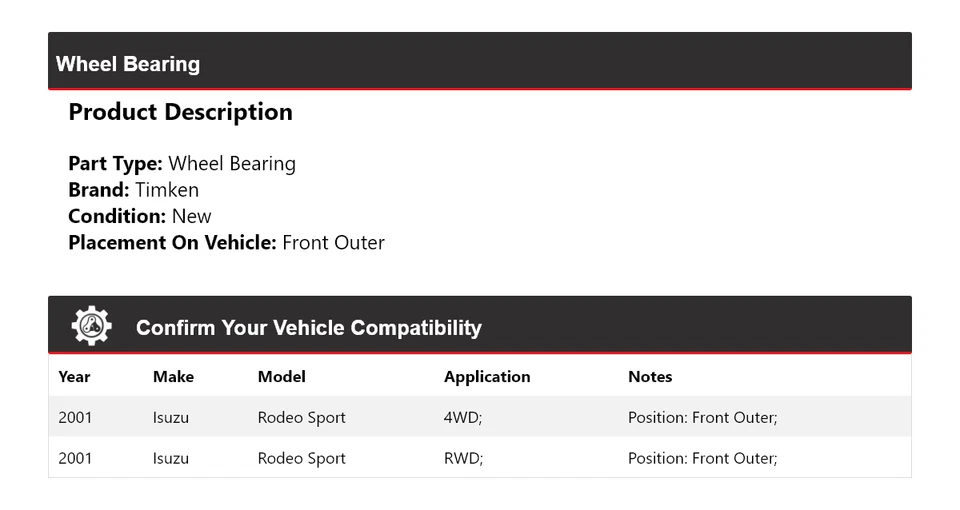Click the Condition: New line
This screenshot has height=510, width=960.
[140, 216]
